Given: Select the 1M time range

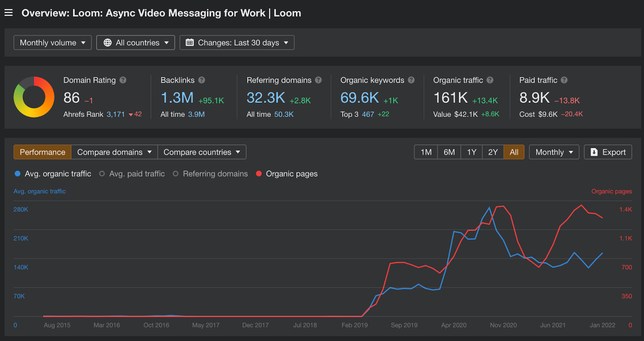Looking at the screenshot, I should [x=426, y=152].
